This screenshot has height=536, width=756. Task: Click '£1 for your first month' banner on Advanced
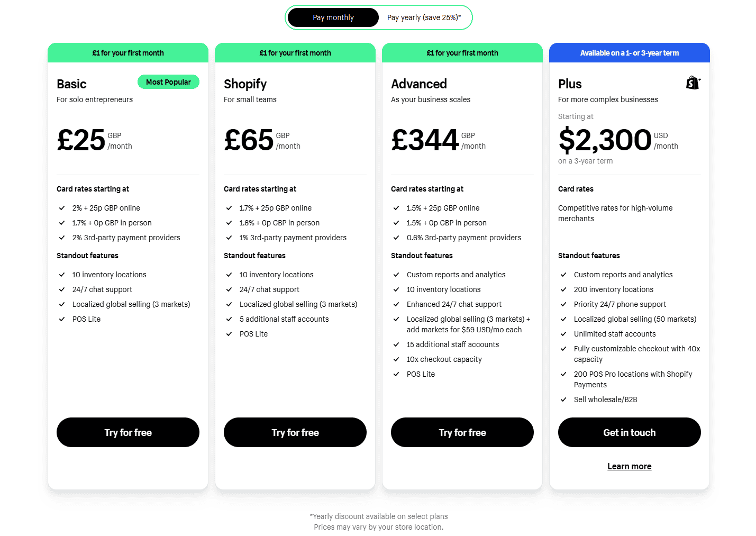pos(462,53)
